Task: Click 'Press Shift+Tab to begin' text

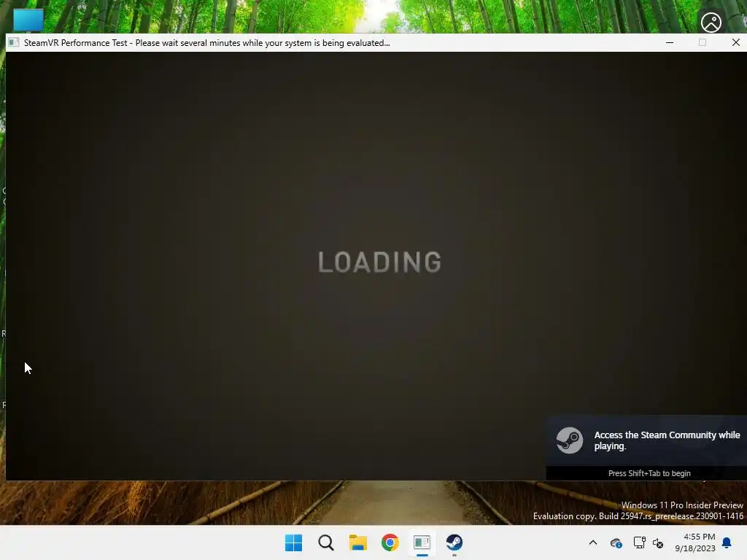Action: click(649, 473)
